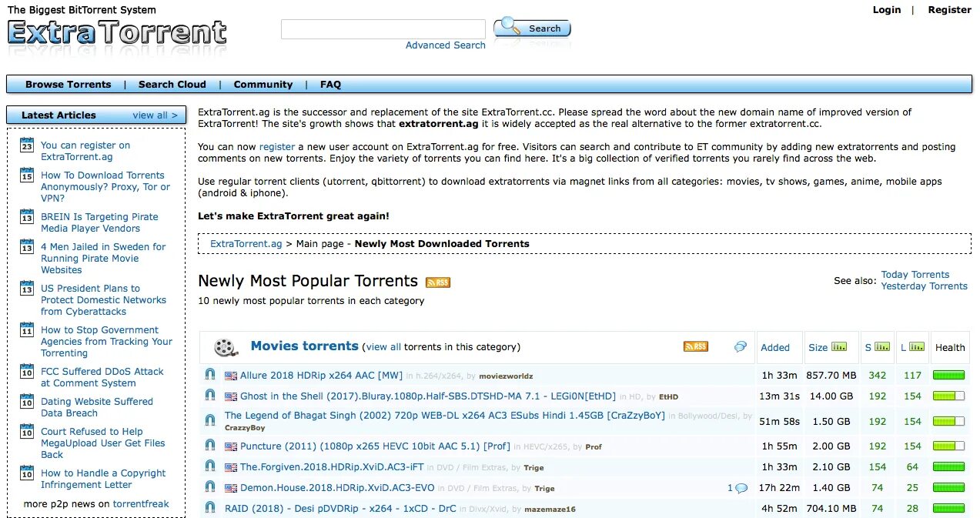Sort torrents by Added column
This screenshot has height=518, width=980.
pos(775,348)
